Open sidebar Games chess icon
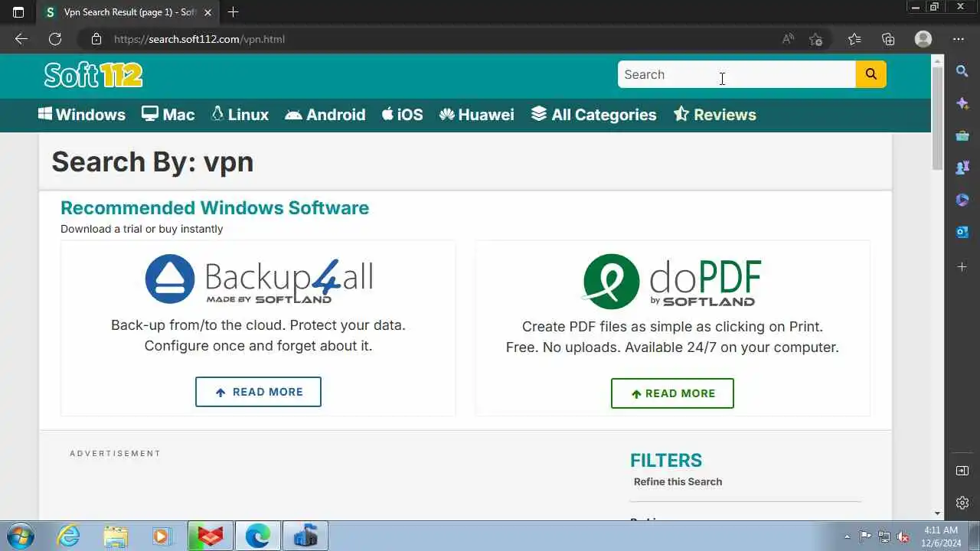 point(962,168)
